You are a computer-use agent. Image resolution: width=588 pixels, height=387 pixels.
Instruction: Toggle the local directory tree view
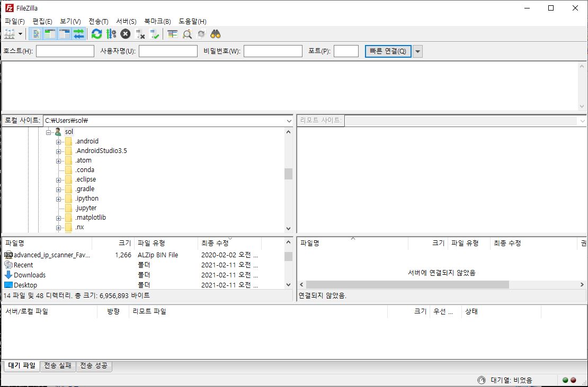50,34
